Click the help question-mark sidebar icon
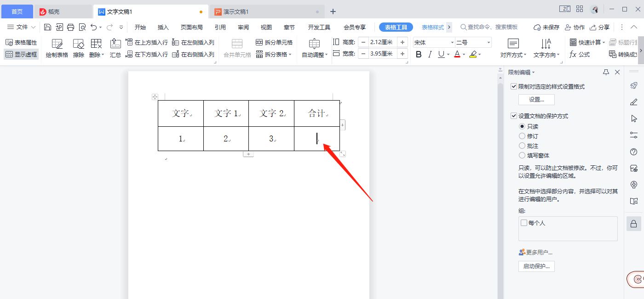This screenshot has height=299, width=644. point(634,152)
